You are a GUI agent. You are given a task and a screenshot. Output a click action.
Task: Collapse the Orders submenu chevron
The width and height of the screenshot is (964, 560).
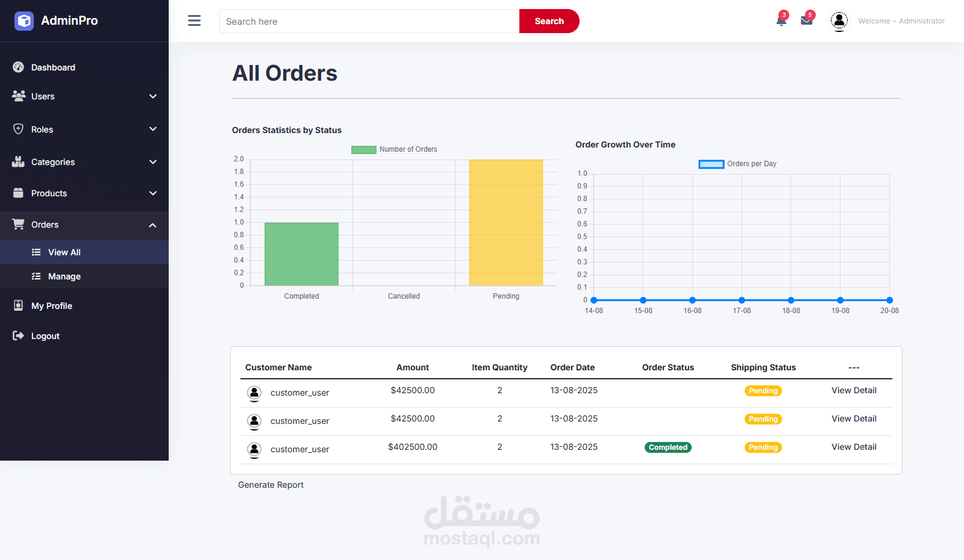click(x=153, y=225)
